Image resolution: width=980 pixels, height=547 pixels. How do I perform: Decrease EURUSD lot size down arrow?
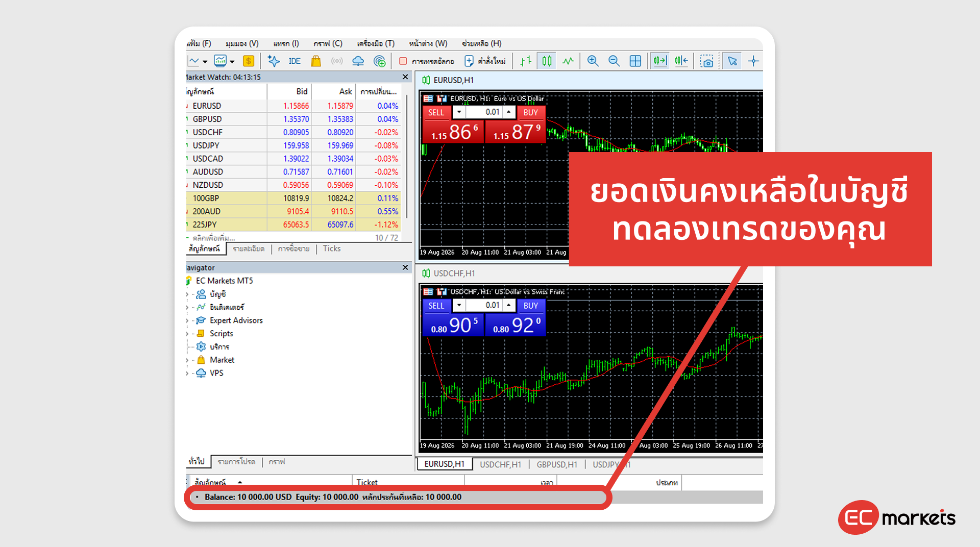(x=459, y=112)
